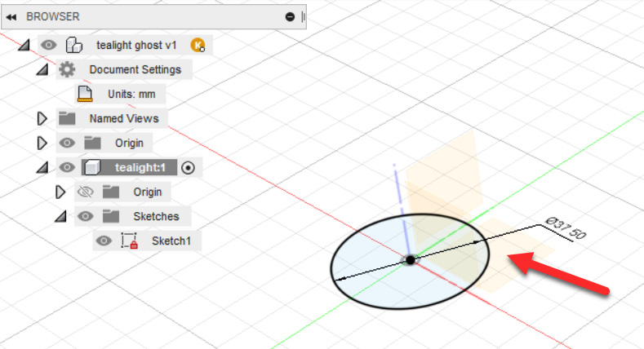644x349 pixels.
Task: Click the Browser panel edge grip handle
Action: point(304,17)
